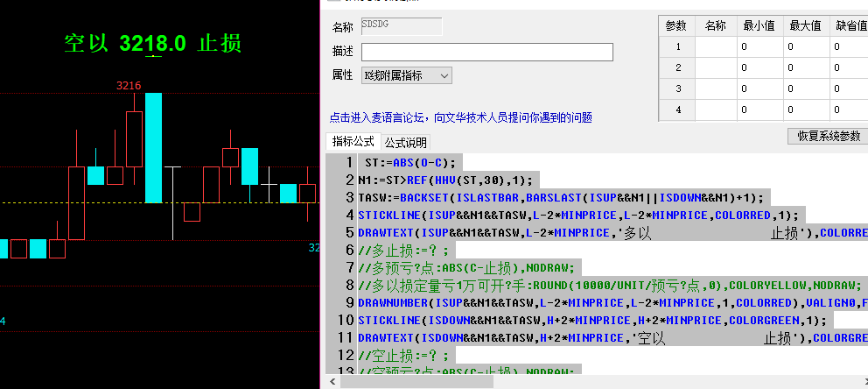This screenshot has height=389, width=868.
Task: Click the 3216 price label on chart
Action: [129, 85]
